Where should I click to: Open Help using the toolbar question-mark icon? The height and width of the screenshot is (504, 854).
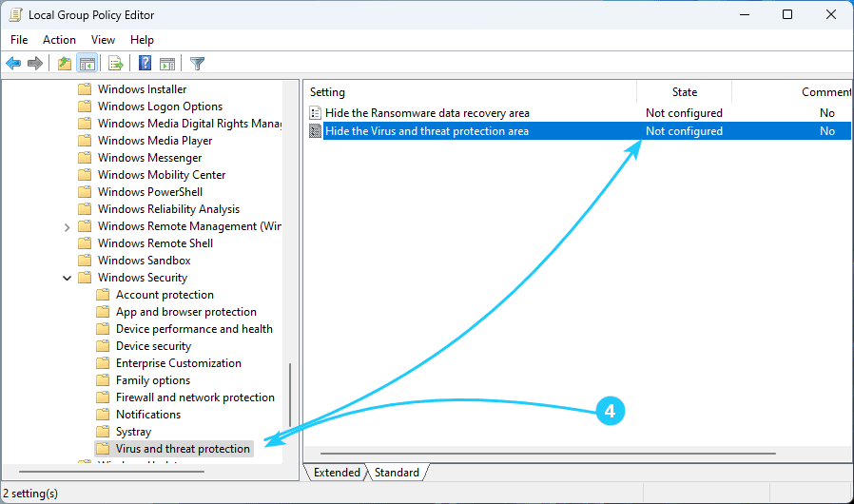pyautogui.click(x=145, y=64)
